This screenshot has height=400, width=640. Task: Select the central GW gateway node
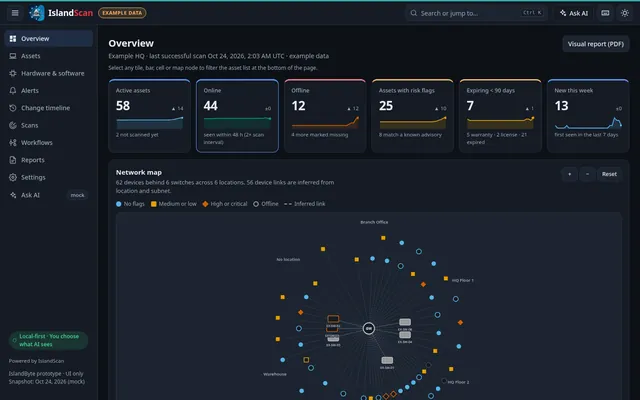tap(369, 328)
